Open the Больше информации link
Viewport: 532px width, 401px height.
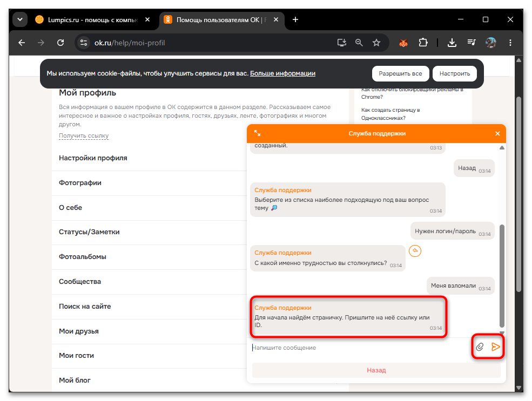(x=282, y=73)
